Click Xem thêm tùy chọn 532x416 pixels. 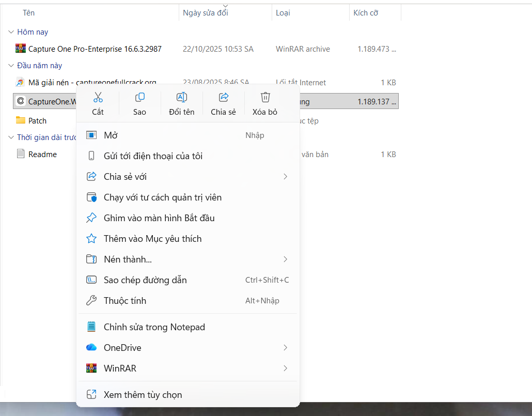tap(143, 395)
